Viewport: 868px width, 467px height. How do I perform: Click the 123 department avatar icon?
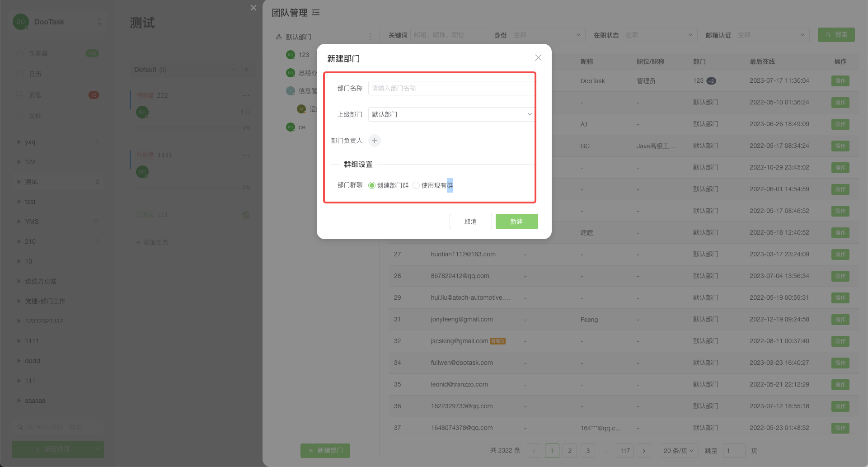[x=291, y=55]
